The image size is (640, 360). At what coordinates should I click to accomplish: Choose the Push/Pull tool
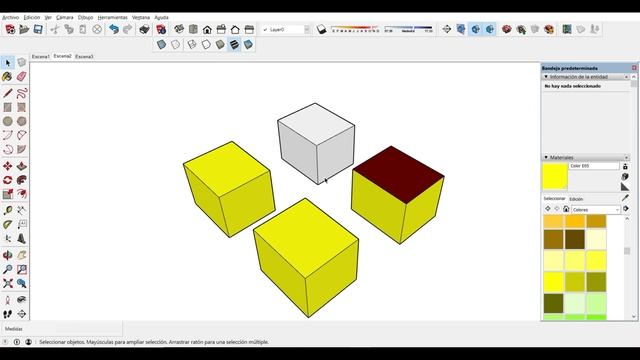pos(22,166)
